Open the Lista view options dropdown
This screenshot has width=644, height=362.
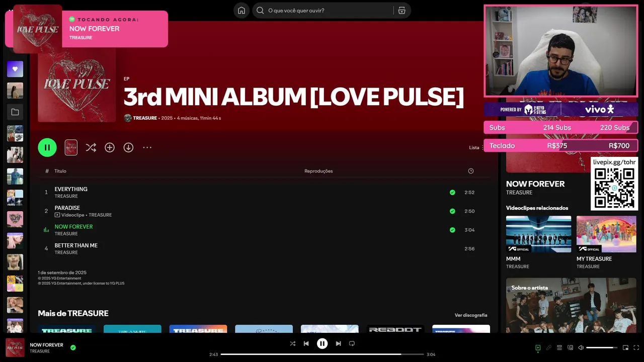475,147
